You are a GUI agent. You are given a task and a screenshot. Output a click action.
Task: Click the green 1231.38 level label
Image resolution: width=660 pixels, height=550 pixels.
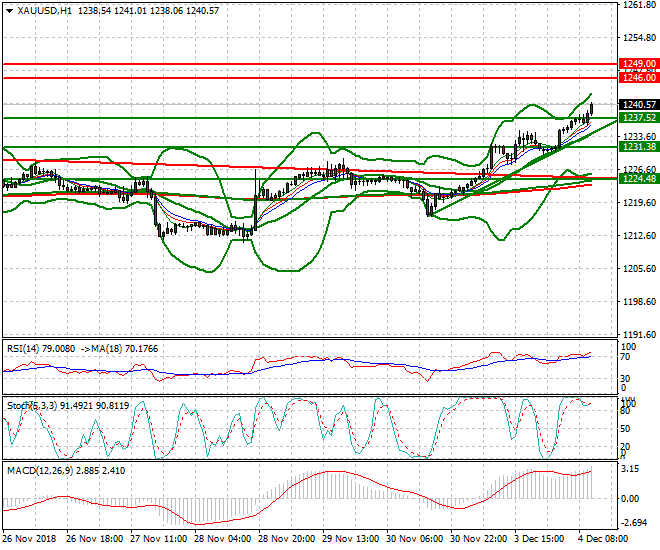pyautogui.click(x=637, y=146)
